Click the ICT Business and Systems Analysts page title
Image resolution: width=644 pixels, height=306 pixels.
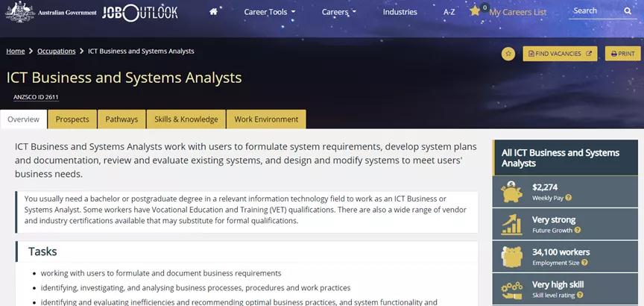pos(124,78)
